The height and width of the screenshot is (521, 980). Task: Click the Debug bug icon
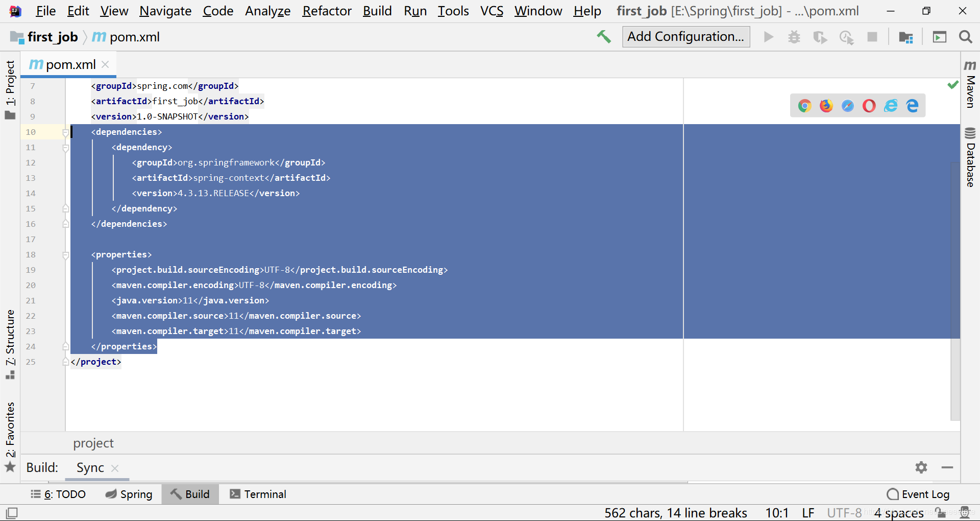794,37
